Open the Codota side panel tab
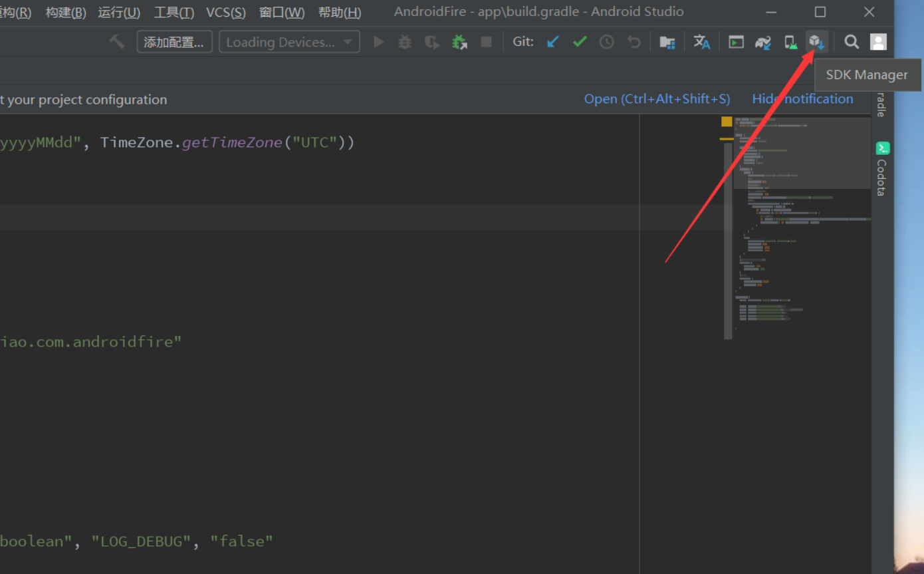 click(882, 169)
